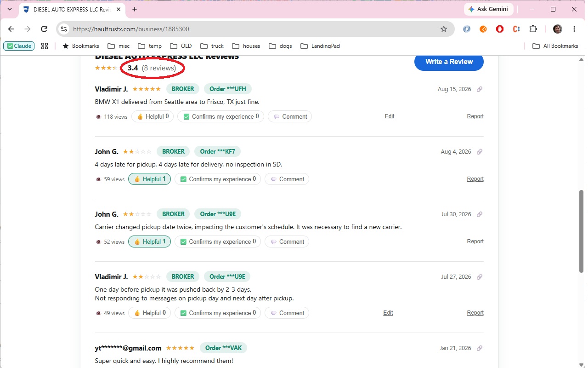This screenshot has width=588, height=368.
Task: Open the houses bookmarks folder
Action: (246, 46)
